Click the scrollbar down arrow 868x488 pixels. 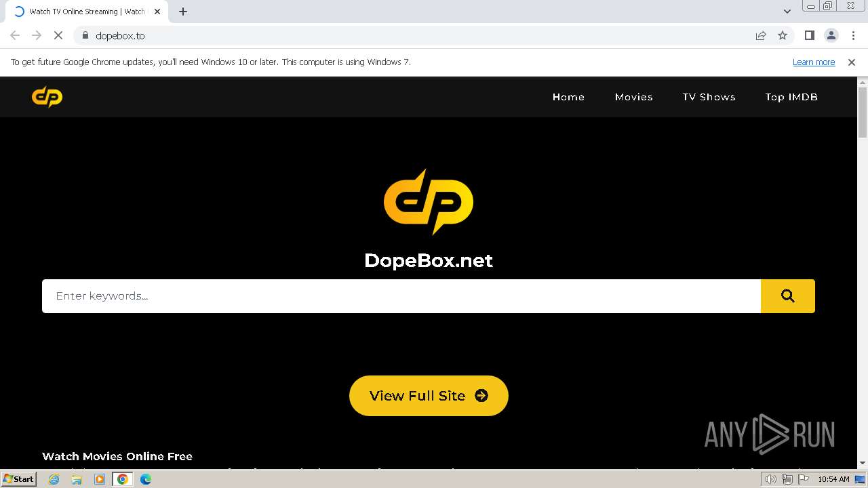(863, 464)
